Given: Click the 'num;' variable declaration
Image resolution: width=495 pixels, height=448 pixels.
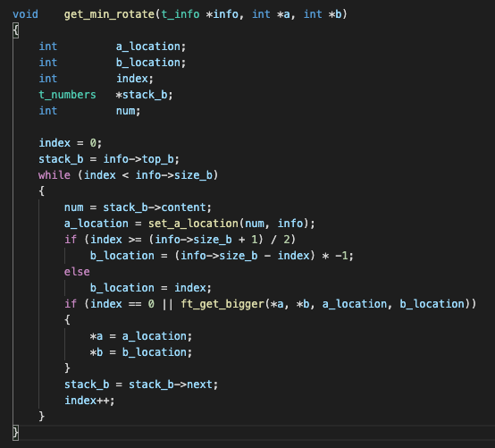Looking at the screenshot, I should [128, 111].
